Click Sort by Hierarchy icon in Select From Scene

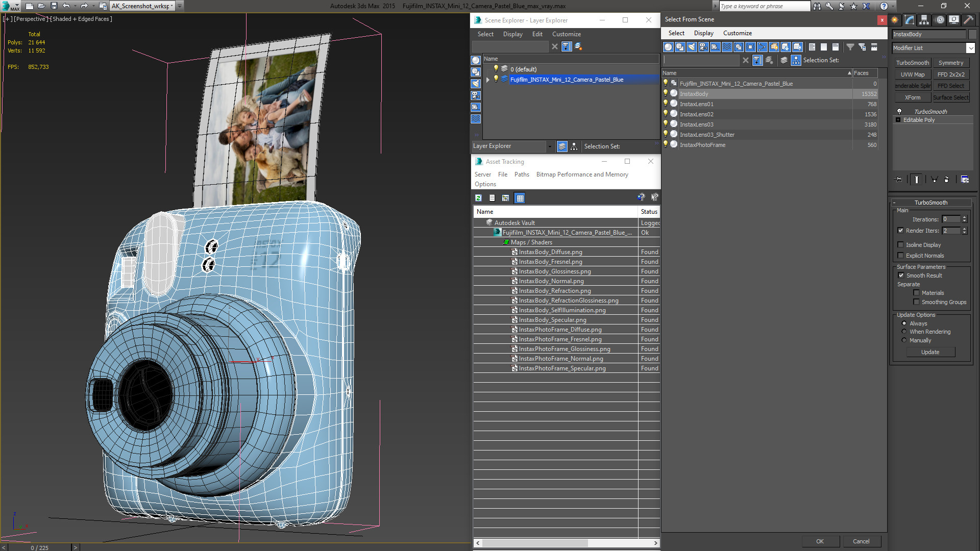(796, 60)
